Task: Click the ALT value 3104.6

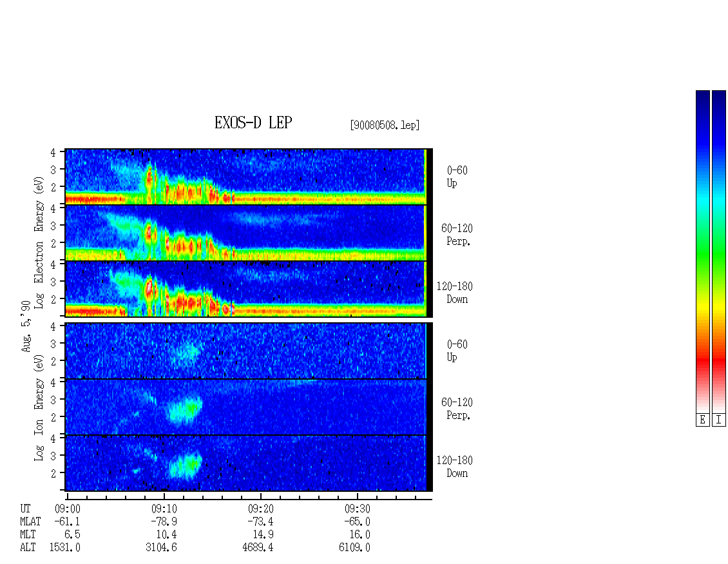Action: coord(162,548)
